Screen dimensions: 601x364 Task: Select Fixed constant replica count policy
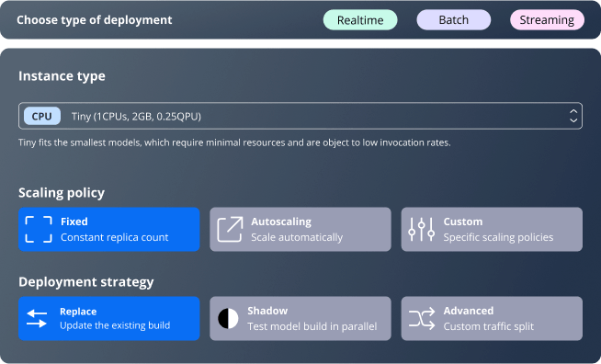tap(108, 230)
